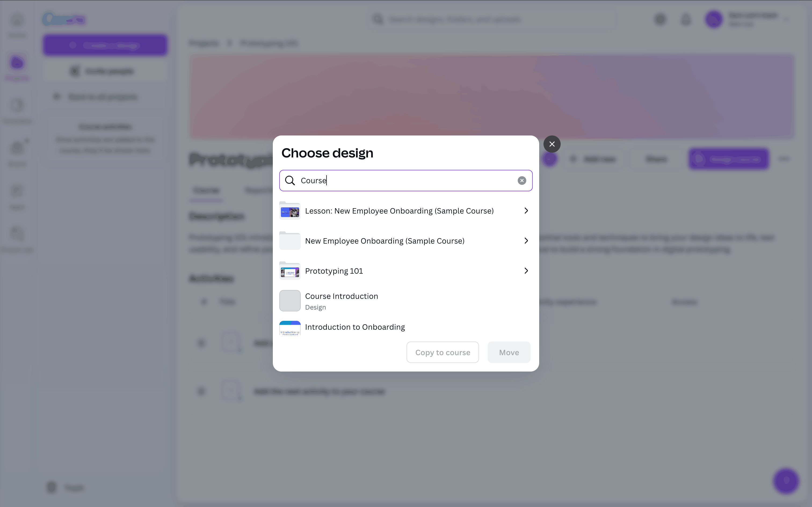Expand the Prototyping 101 folder chevron
Image resolution: width=812 pixels, height=507 pixels.
(526, 271)
